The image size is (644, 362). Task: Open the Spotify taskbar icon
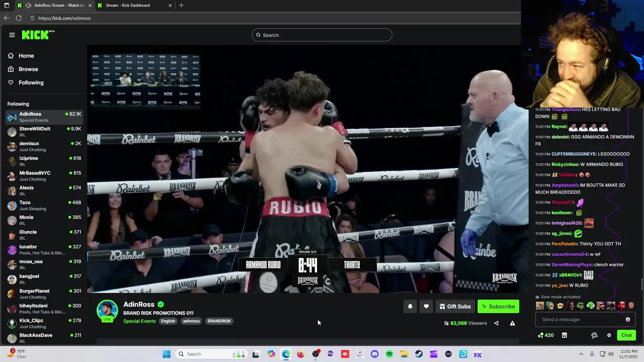pyautogui.click(x=389, y=354)
